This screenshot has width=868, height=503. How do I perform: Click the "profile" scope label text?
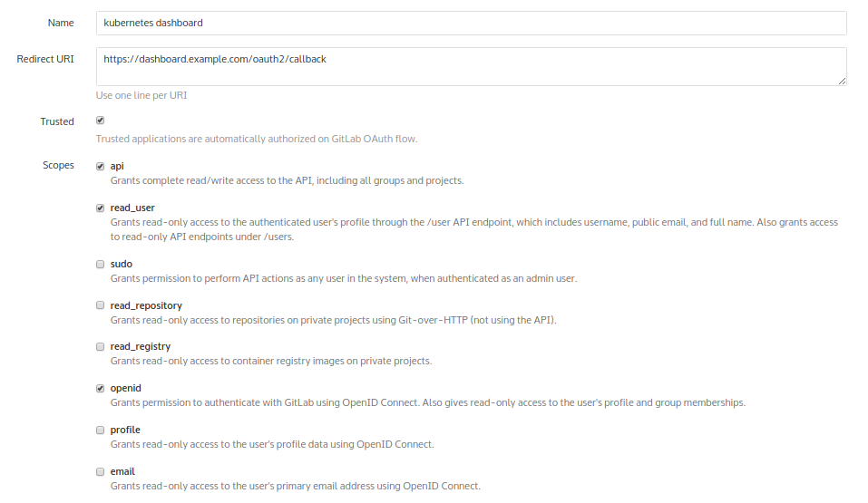(125, 430)
